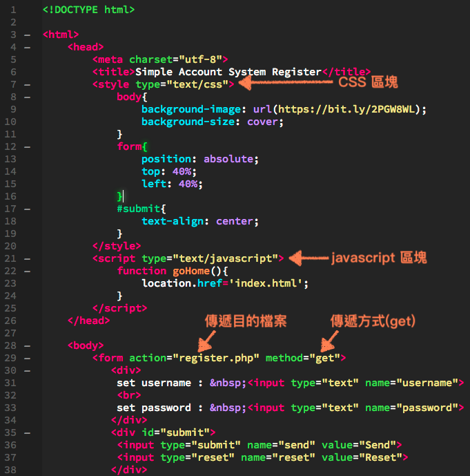
Task: Click the closing script tag
Action: point(120,308)
